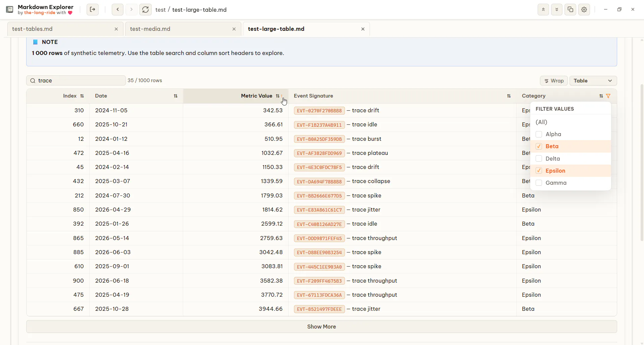The height and width of the screenshot is (345, 644).
Task: Click the heart icon in the header
Action: click(70, 13)
